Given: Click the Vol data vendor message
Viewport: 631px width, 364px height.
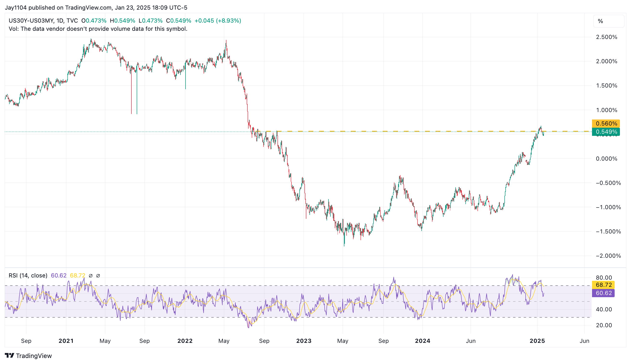Looking at the screenshot, I should [x=98, y=29].
